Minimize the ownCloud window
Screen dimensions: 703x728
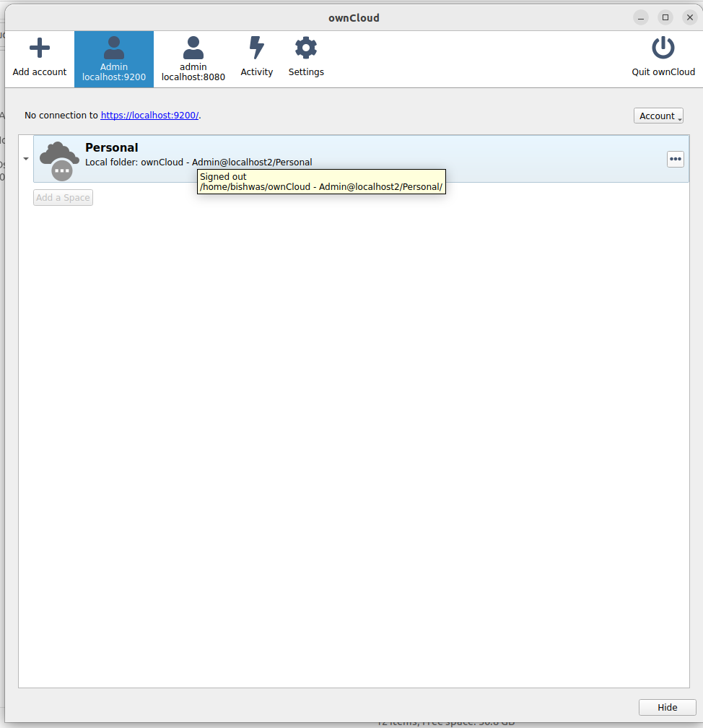point(641,17)
